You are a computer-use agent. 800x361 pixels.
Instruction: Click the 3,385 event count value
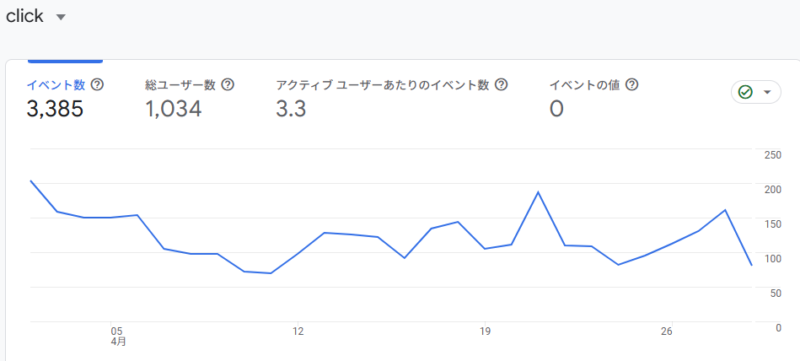pos(55,109)
